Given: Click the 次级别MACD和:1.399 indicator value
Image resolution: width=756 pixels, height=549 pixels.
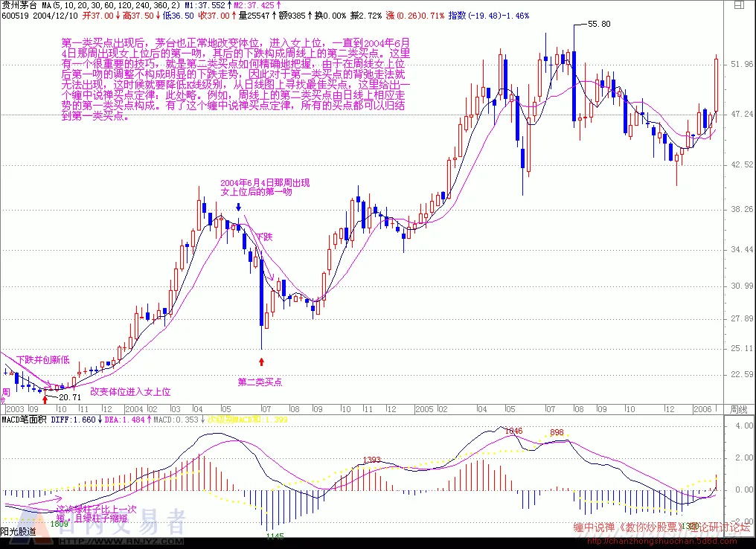Looking at the screenshot, I should coord(248,420).
